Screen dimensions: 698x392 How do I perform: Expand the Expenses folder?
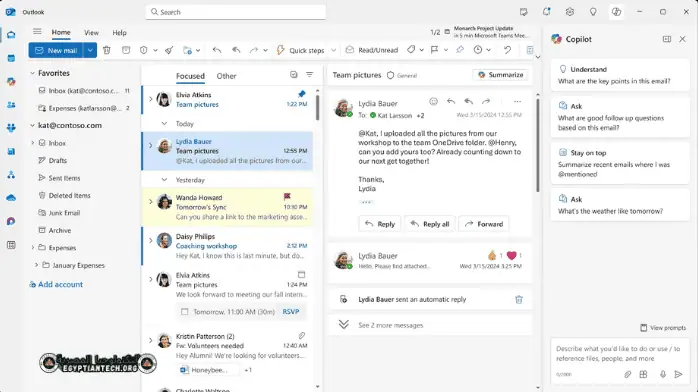tap(32, 247)
